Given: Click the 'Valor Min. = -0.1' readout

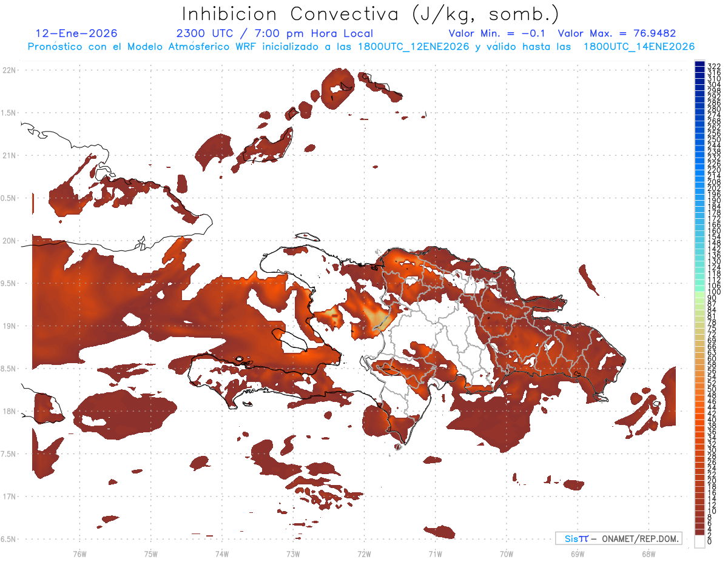Looking at the screenshot, I should pyautogui.click(x=497, y=33).
